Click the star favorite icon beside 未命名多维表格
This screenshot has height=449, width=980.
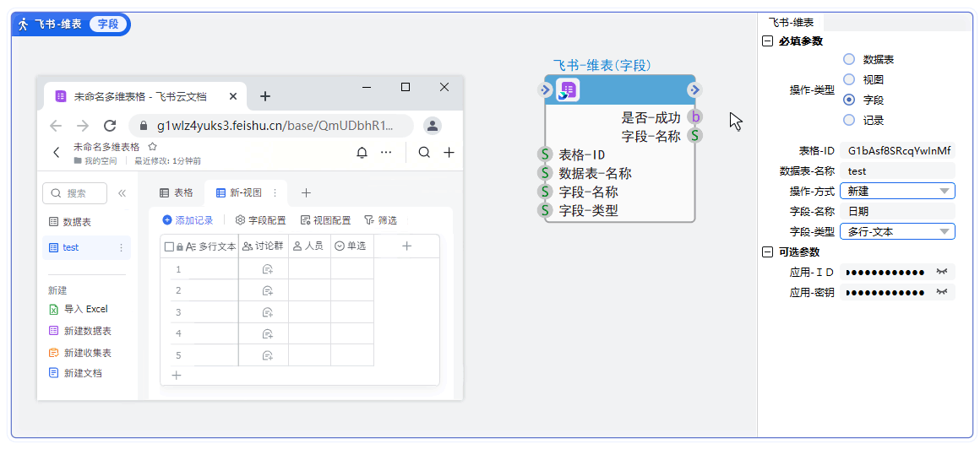[152, 147]
